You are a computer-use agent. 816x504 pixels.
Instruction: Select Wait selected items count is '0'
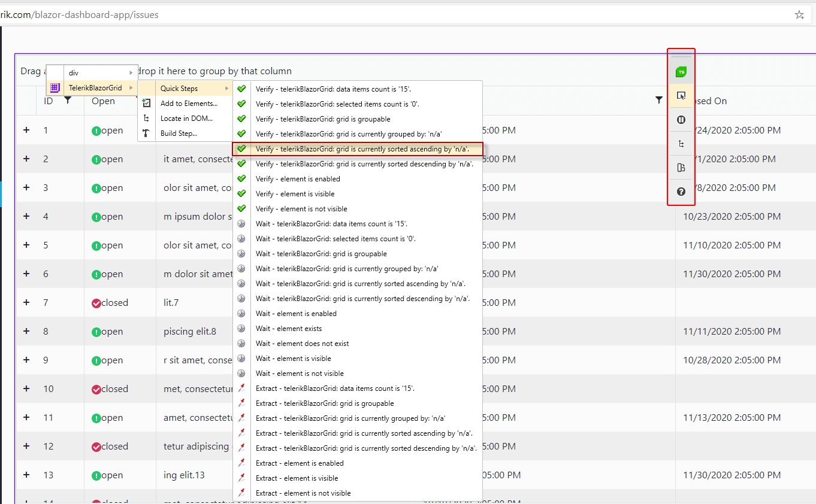358,238
